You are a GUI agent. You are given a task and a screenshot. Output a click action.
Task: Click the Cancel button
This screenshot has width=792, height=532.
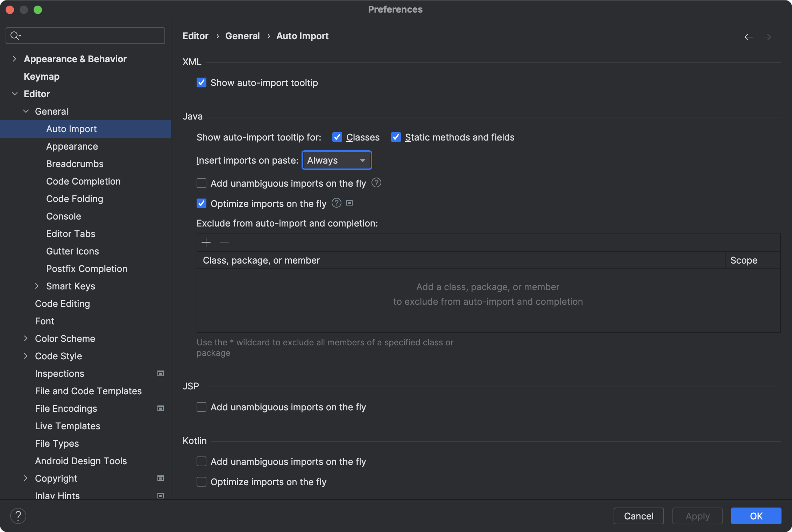638,516
